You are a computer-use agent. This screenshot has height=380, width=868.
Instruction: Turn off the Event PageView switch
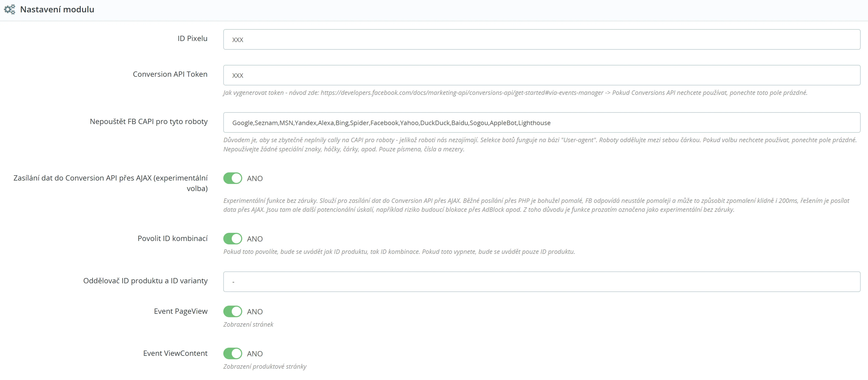(x=233, y=312)
